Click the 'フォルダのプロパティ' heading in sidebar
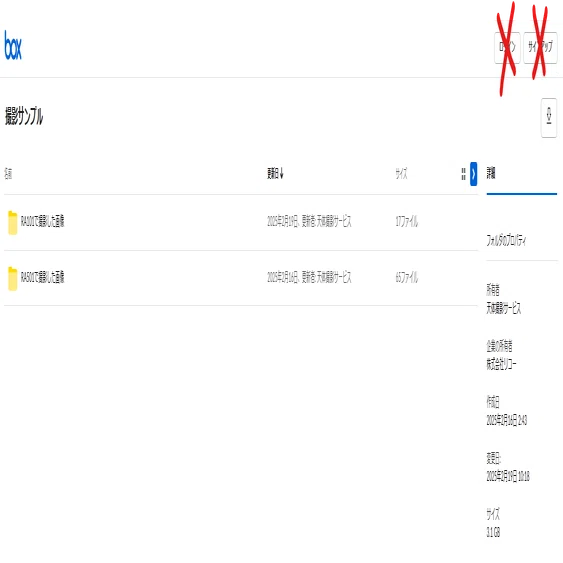 pyautogui.click(x=506, y=240)
